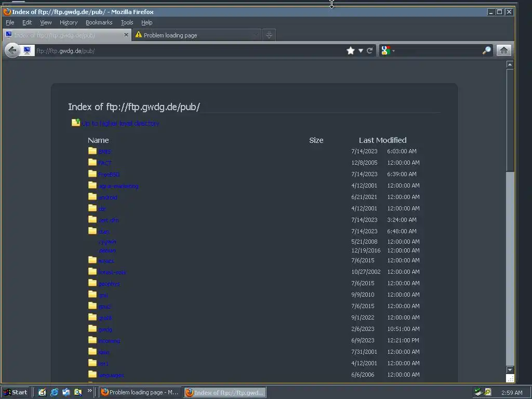The width and height of the screenshot is (532, 399).
Task: Switch to Index of ftp taskbar button
Action: point(225,393)
